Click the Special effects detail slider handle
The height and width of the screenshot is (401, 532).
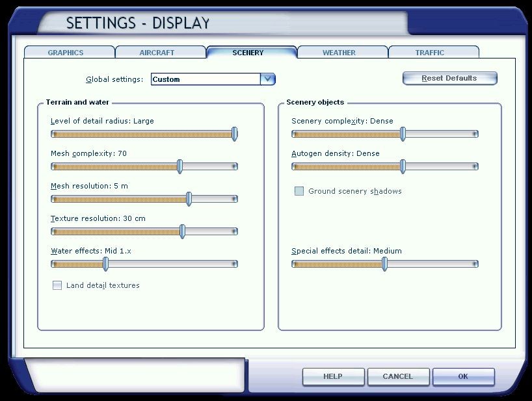[385, 264]
